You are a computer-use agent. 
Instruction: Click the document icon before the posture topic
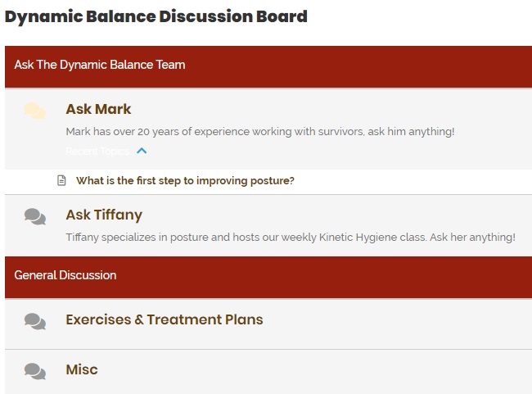[61, 180]
